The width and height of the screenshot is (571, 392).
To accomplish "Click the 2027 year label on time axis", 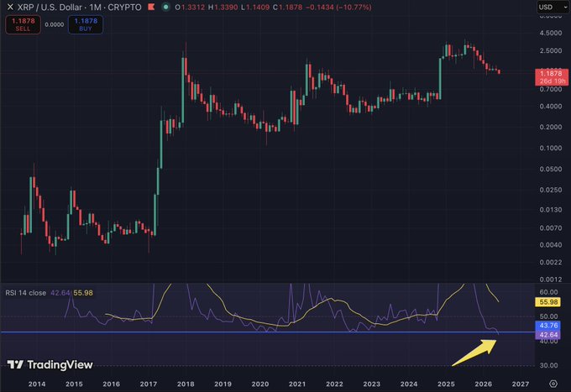I will pos(521,384).
